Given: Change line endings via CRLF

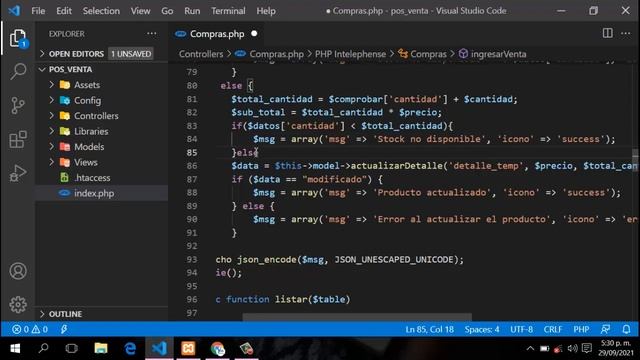Looking at the screenshot, I should (553, 329).
